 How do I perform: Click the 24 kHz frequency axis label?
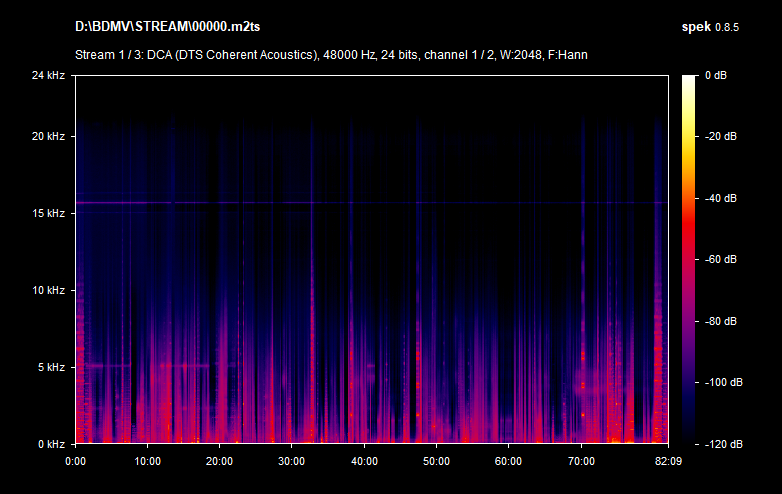[48, 76]
